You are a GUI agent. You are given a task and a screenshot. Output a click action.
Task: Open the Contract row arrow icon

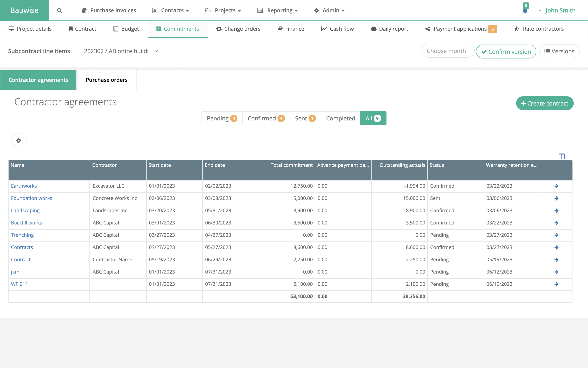click(x=556, y=260)
